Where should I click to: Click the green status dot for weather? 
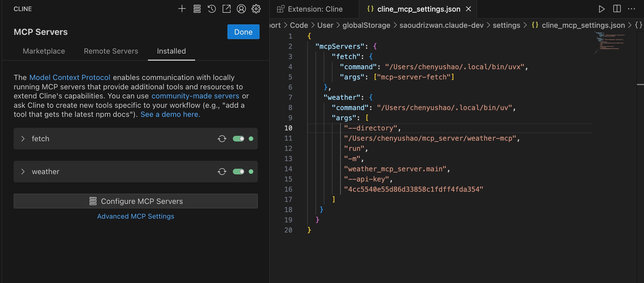point(251,172)
